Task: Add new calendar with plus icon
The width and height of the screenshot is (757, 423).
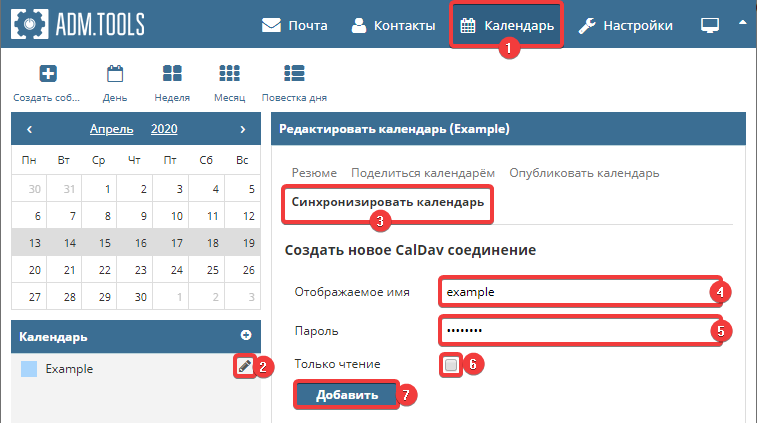Action: click(x=246, y=336)
